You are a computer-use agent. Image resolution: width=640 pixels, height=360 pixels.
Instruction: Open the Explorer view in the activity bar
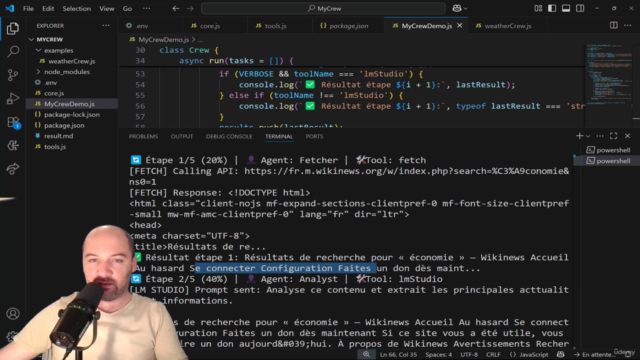click(x=13, y=28)
